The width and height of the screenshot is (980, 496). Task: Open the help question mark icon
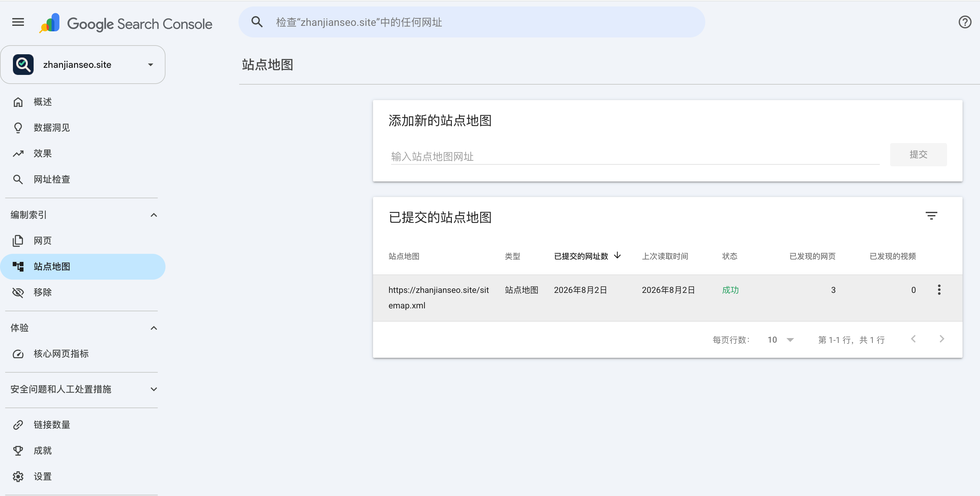[965, 22]
